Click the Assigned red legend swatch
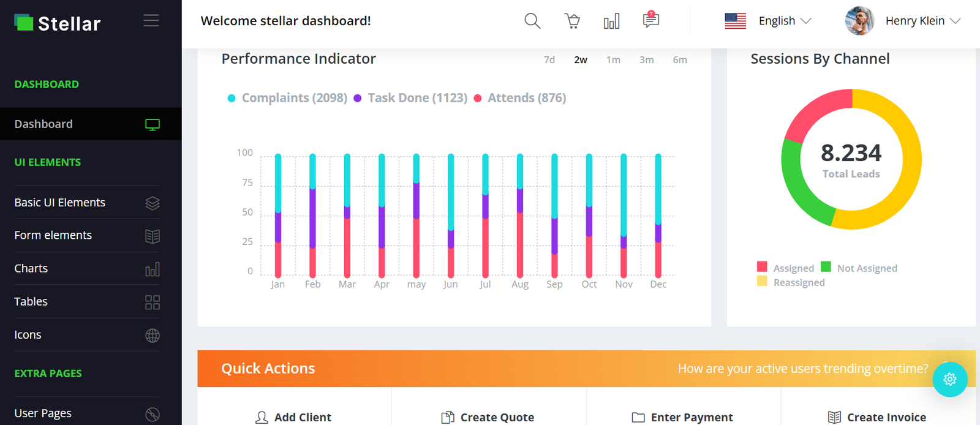Viewport: 980px width, 425px height. point(762,266)
